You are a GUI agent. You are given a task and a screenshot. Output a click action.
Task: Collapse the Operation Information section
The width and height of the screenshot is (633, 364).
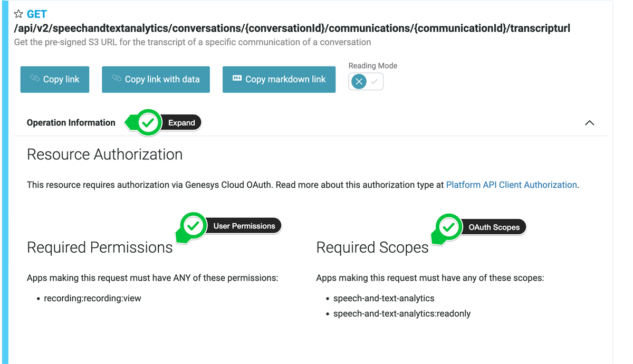(589, 122)
